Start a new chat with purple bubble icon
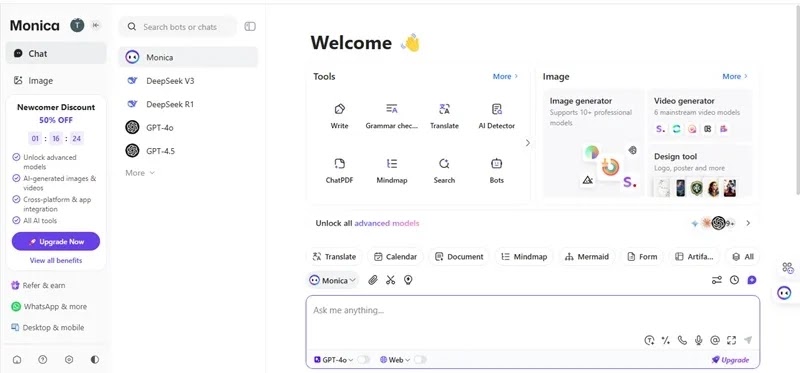The width and height of the screenshot is (800, 373). click(752, 280)
